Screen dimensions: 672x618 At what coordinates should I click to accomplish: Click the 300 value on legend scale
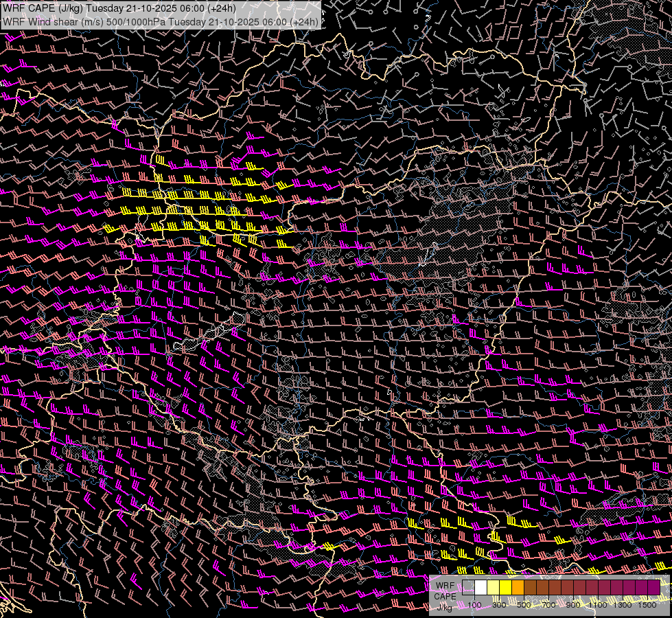499,605
